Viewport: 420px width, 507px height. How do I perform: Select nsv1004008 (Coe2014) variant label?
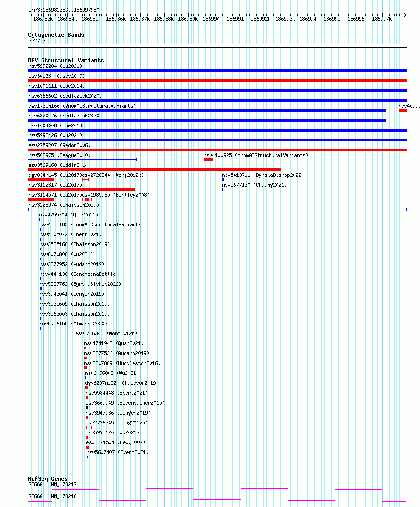(x=57, y=125)
